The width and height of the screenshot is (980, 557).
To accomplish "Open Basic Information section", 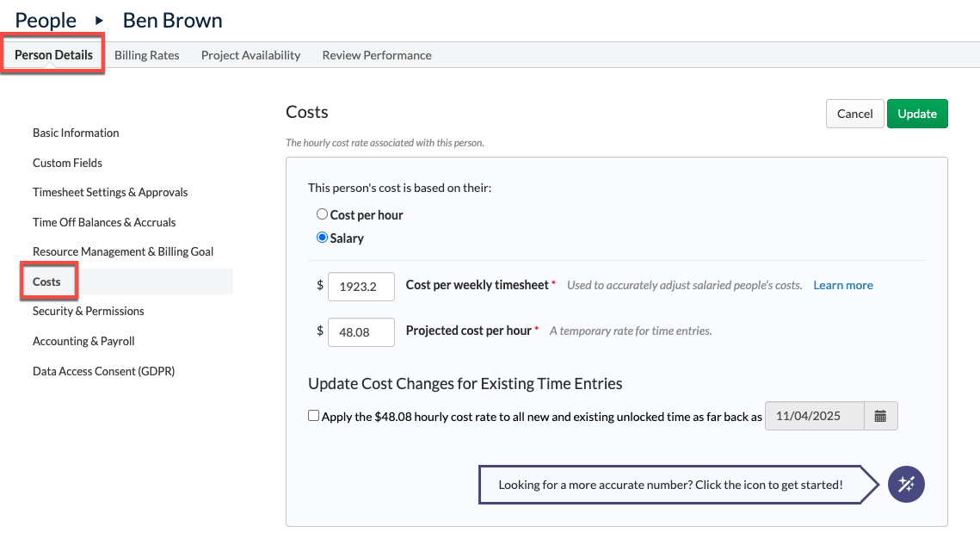I will (76, 133).
